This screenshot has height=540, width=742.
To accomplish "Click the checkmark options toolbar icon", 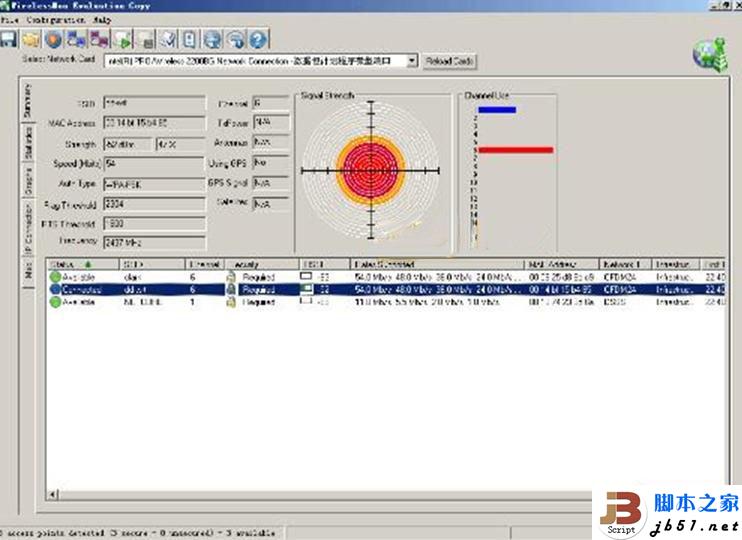I will (x=168, y=39).
